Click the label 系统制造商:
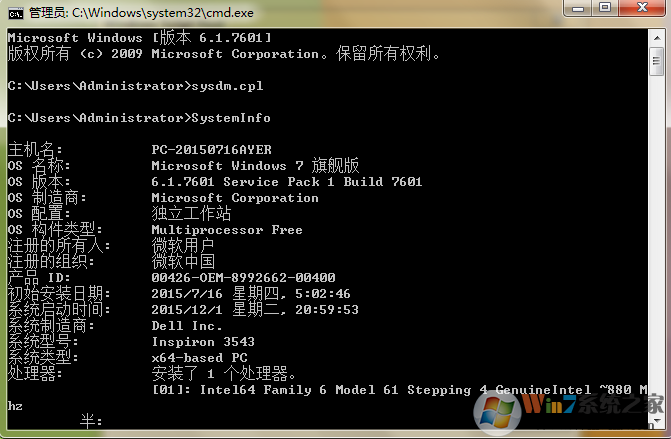 coord(51,326)
